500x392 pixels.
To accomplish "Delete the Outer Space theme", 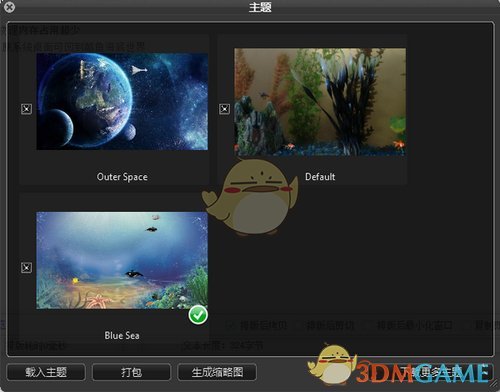I will point(26,109).
